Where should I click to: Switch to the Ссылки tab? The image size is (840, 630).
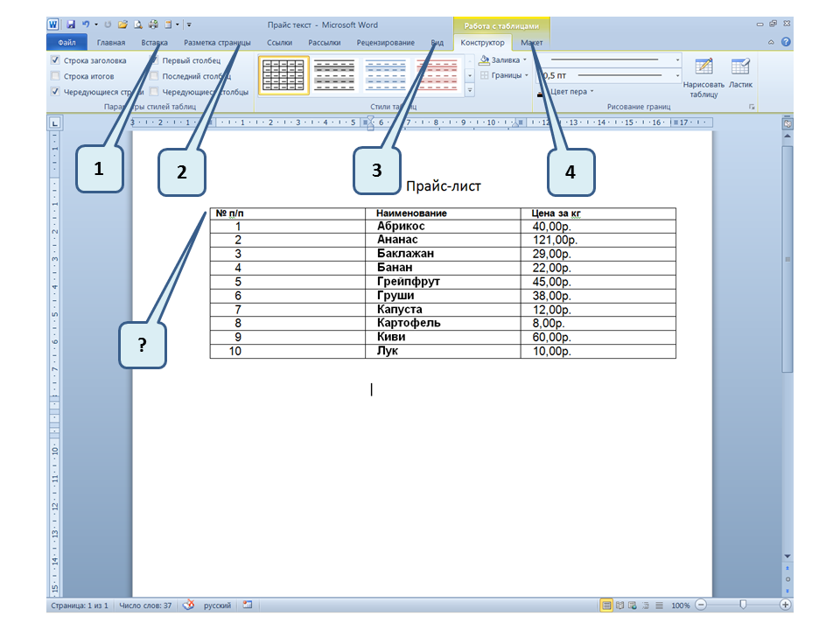click(279, 42)
